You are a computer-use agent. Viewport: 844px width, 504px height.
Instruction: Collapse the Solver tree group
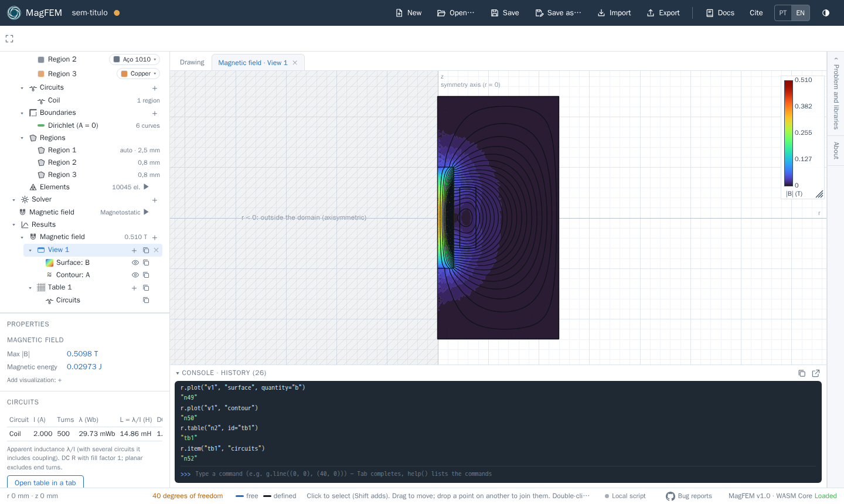[14, 200]
